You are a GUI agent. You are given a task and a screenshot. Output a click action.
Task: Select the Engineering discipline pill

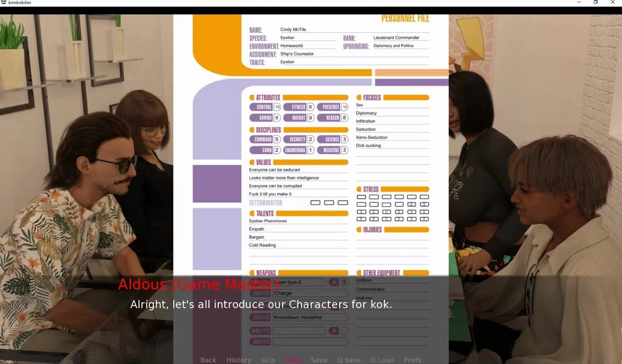[x=295, y=150]
